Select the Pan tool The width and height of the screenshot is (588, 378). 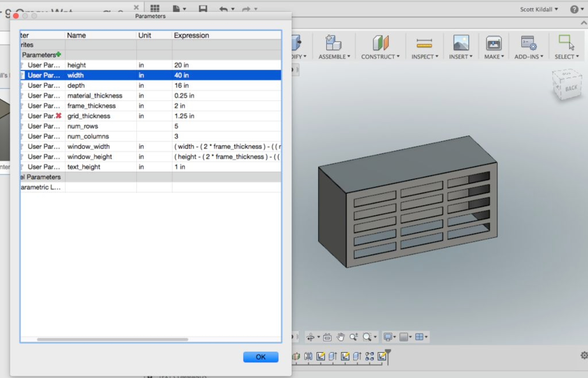(341, 337)
